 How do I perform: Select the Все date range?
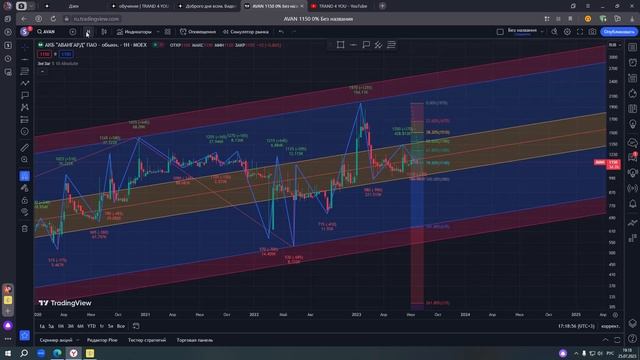click(x=121, y=326)
